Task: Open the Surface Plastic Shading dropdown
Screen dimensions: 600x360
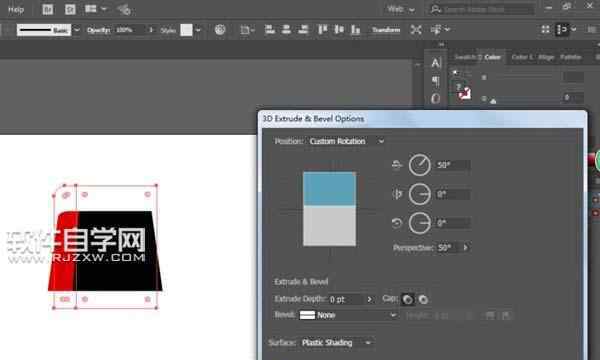Action: tap(336, 342)
